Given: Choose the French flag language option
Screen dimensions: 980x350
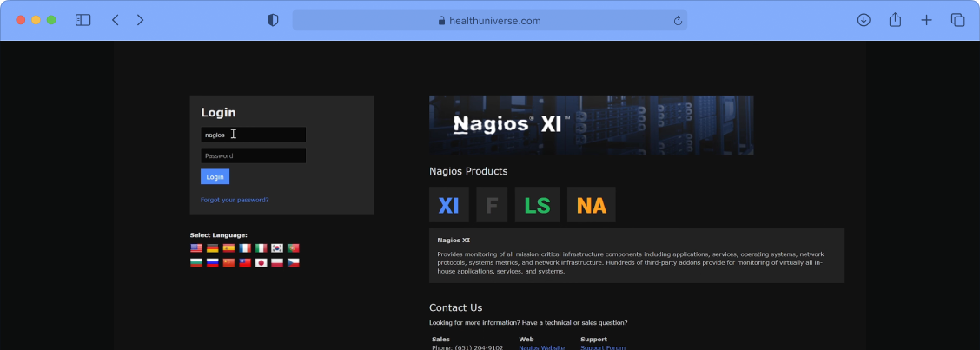Looking at the screenshot, I should coord(245,248).
